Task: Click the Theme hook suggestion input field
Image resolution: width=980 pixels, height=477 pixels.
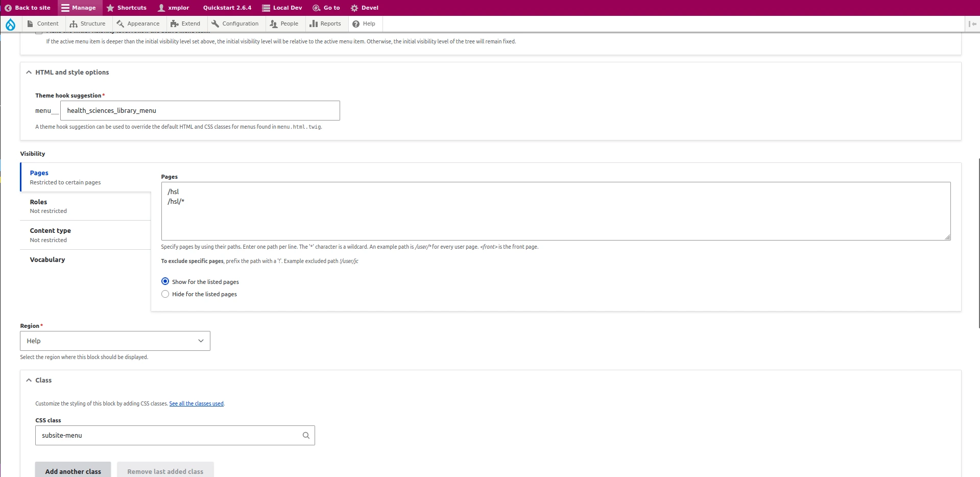Action: pyautogui.click(x=200, y=110)
